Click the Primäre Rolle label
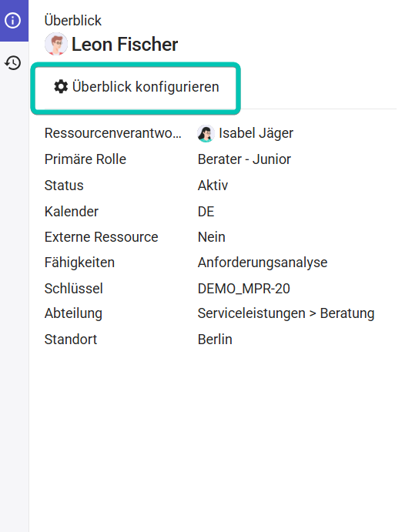The image size is (412, 532). [85, 159]
